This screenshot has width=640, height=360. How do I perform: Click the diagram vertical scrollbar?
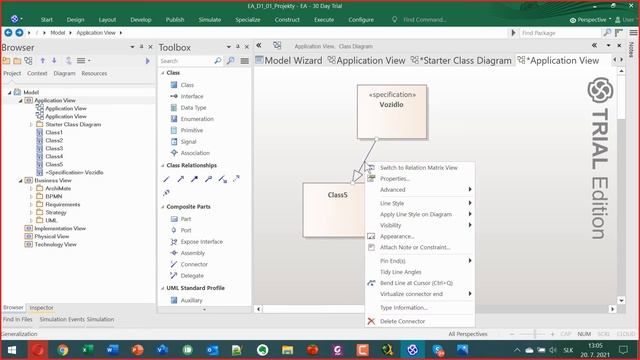[621, 186]
